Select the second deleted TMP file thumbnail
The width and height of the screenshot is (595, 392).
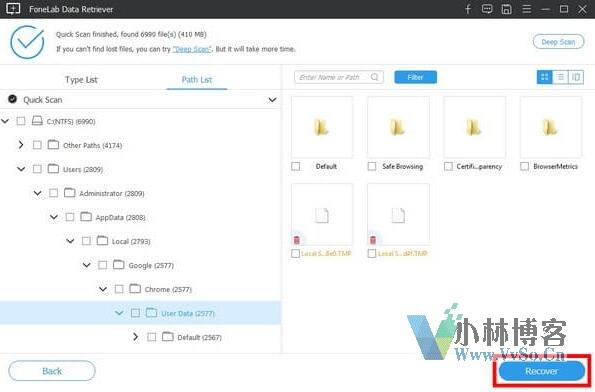tap(398, 214)
